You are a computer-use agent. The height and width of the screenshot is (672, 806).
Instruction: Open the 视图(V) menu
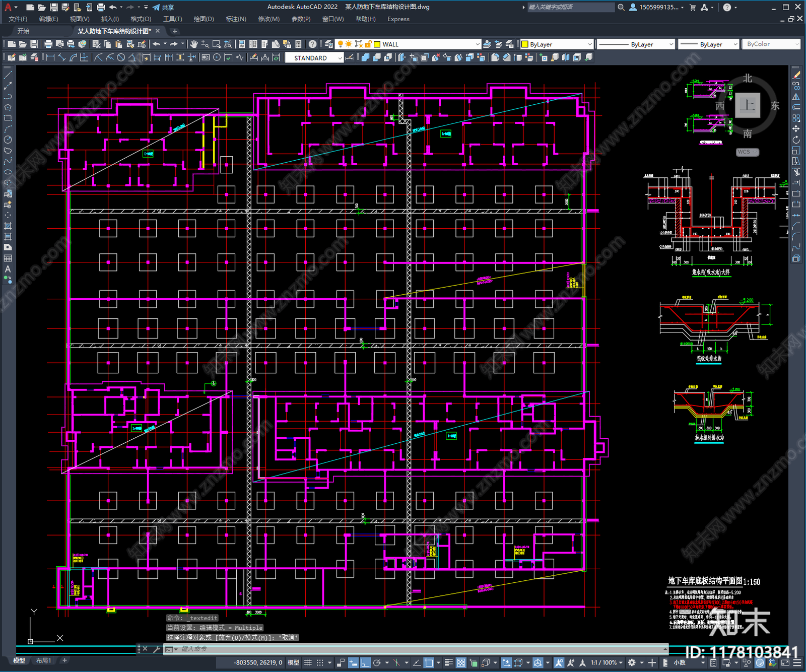tap(80, 19)
